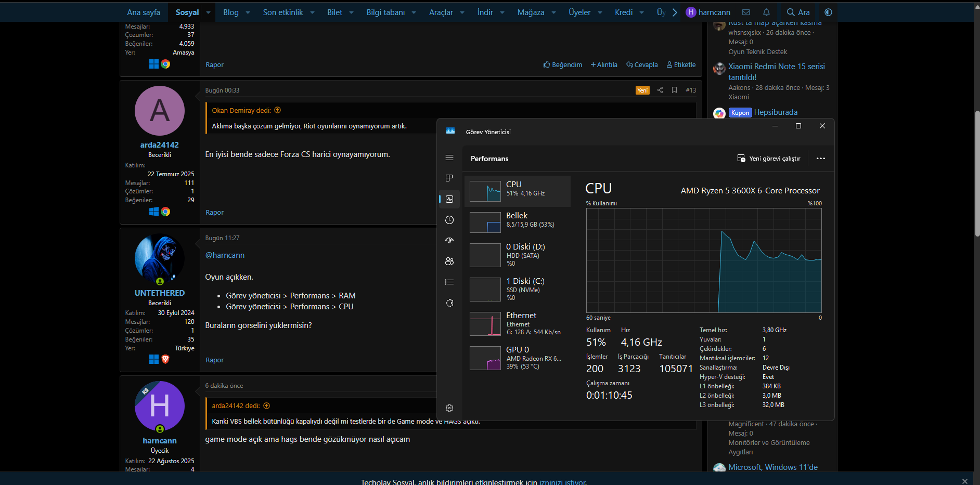The image size is (980, 485).
Task: Open the Xiaomi Redmi Note 15 thread link
Action: point(776,72)
